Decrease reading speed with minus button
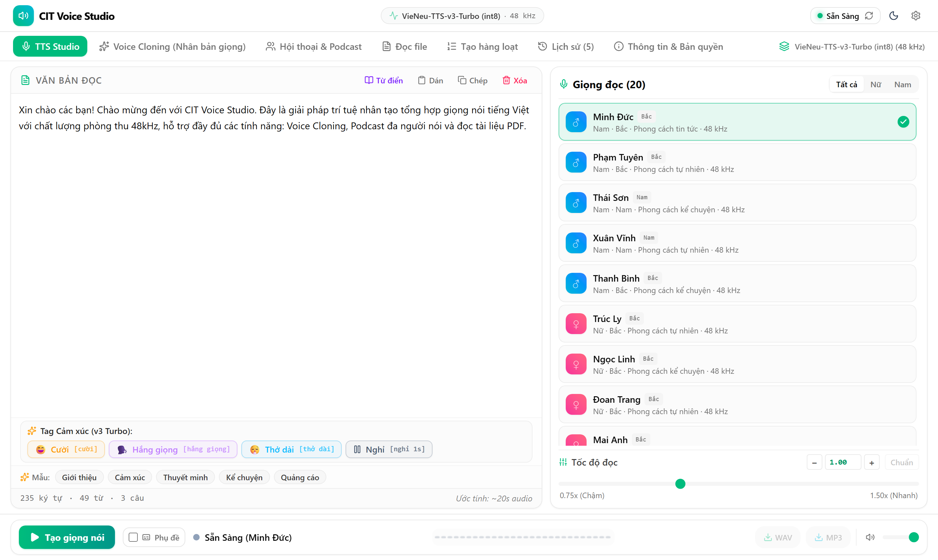This screenshot has height=560, width=938. (814, 462)
